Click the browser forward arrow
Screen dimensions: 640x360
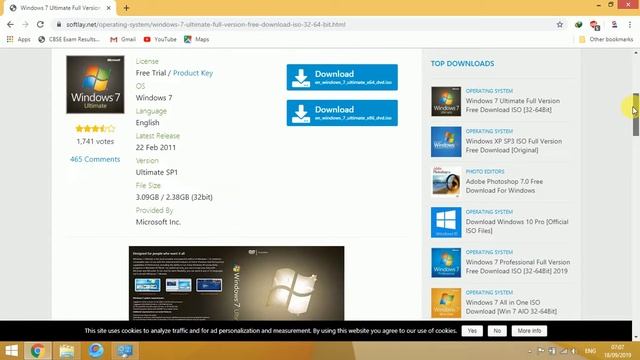point(25,24)
